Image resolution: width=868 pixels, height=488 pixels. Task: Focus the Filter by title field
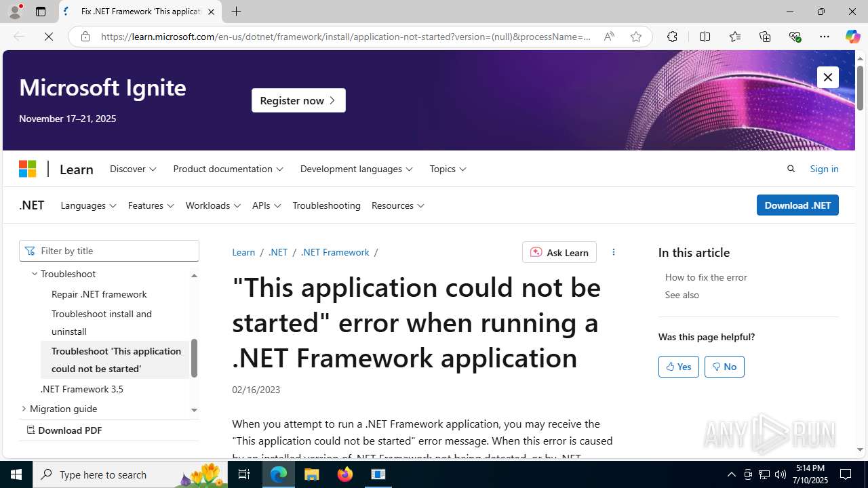pyautogui.click(x=109, y=251)
